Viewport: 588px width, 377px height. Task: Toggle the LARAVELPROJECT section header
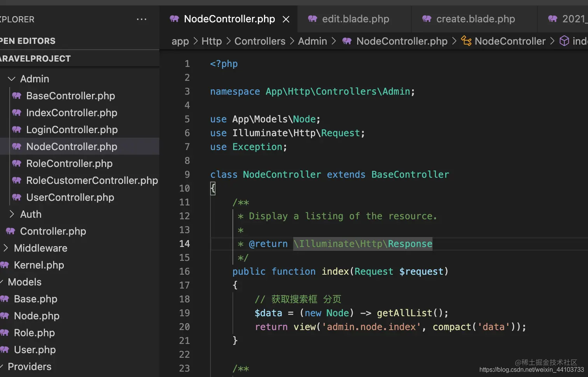click(x=79, y=59)
